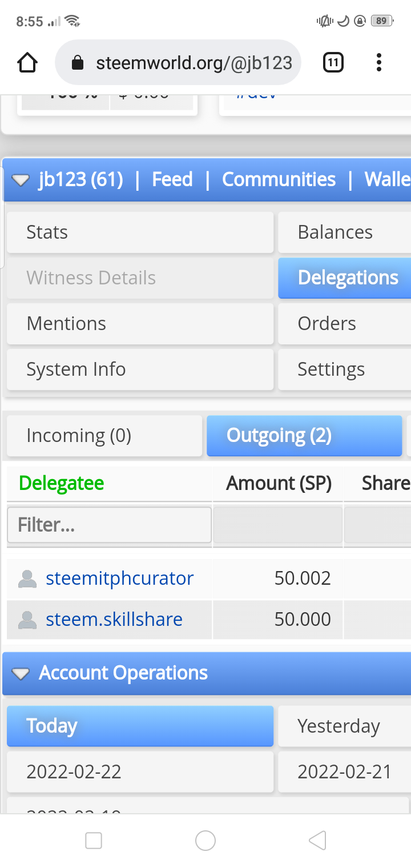Collapse the Account Operations section arrow

pos(21,674)
